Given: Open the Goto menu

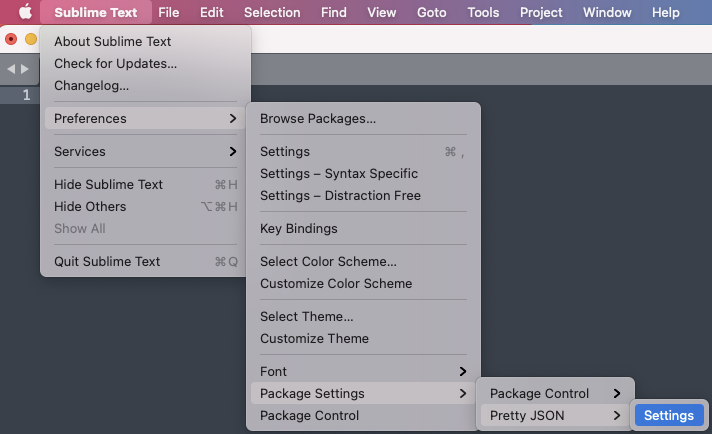Looking at the screenshot, I should click(431, 12).
